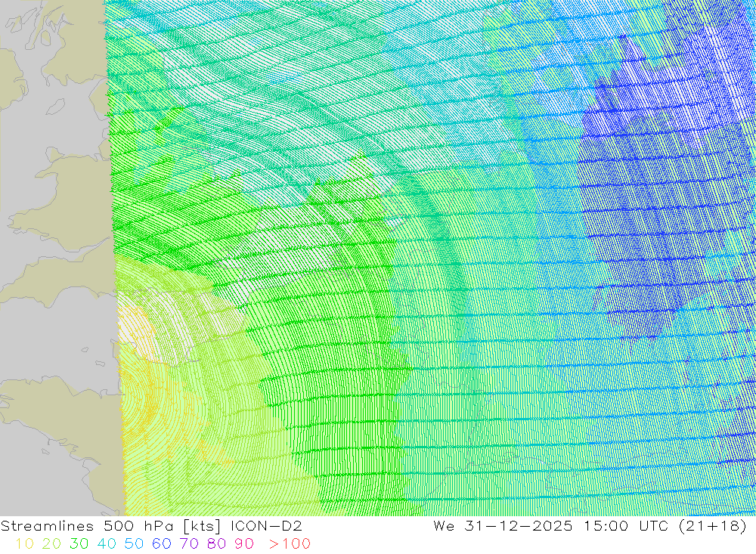Click the 20 kts legend value
The height and width of the screenshot is (554, 756).
click(x=51, y=544)
